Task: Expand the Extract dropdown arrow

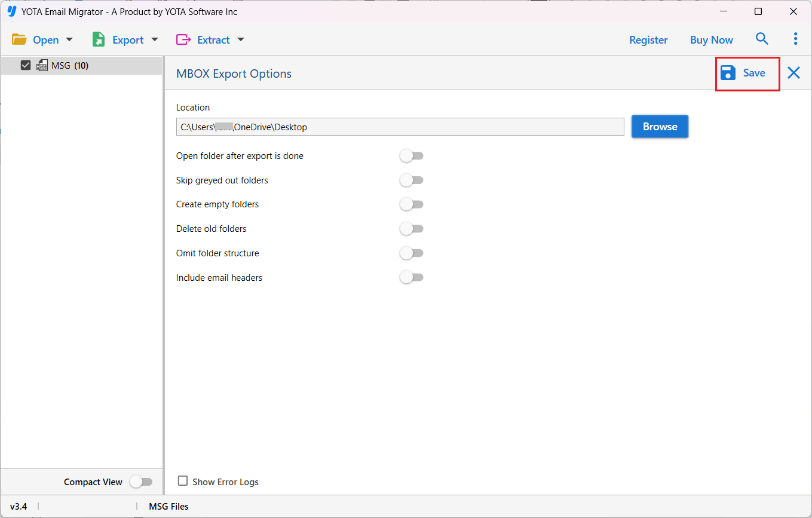Action: pos(241,40)
